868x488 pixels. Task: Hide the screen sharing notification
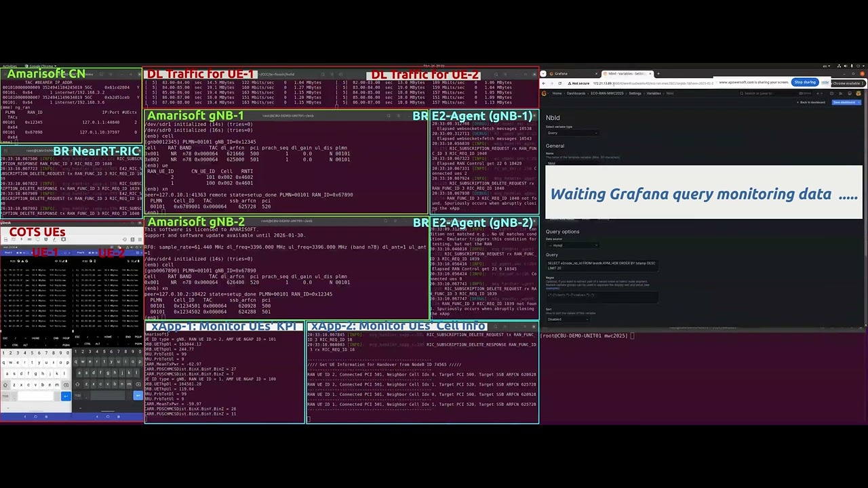(x=825, y=83)
